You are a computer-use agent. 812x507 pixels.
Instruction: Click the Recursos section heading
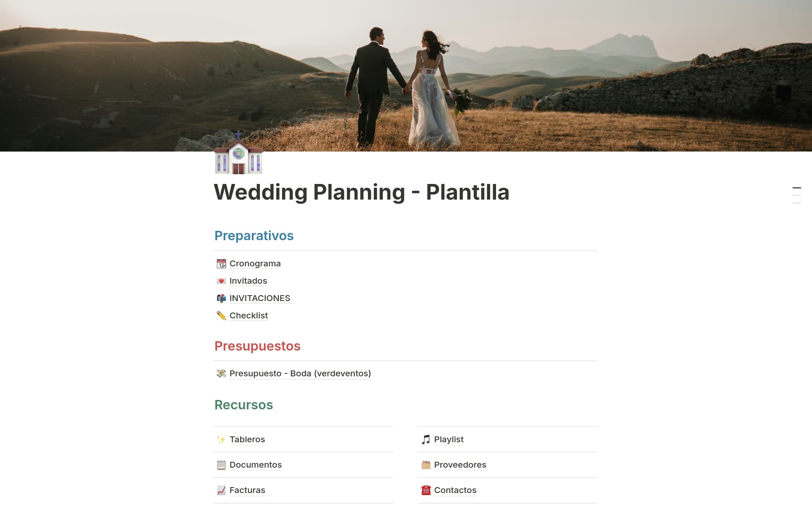click(x=244, y=405)
